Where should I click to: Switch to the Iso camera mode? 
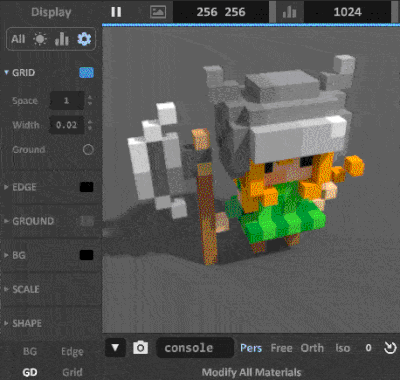point(343,348)
